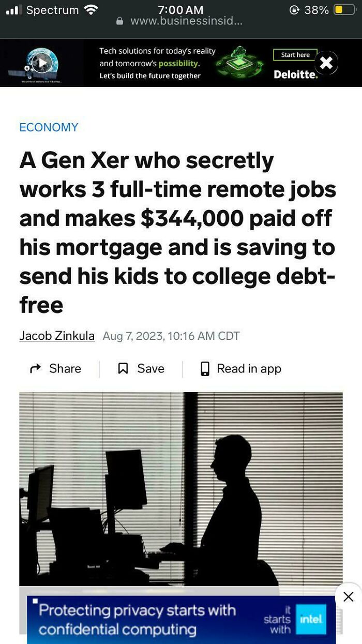Tap the Wi-Fi status icon

coord(90,9)
